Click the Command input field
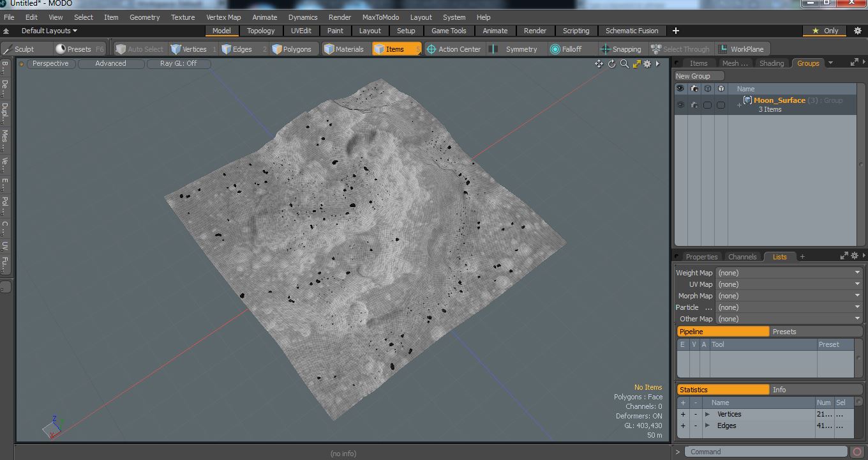 pos(766,452)
